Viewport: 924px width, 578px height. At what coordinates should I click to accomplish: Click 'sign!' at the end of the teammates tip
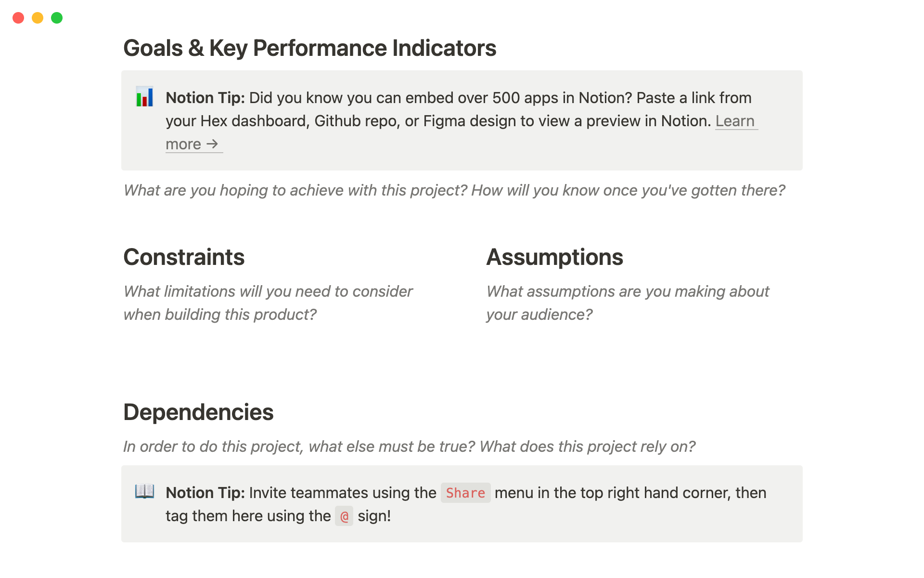coord(374,516)
